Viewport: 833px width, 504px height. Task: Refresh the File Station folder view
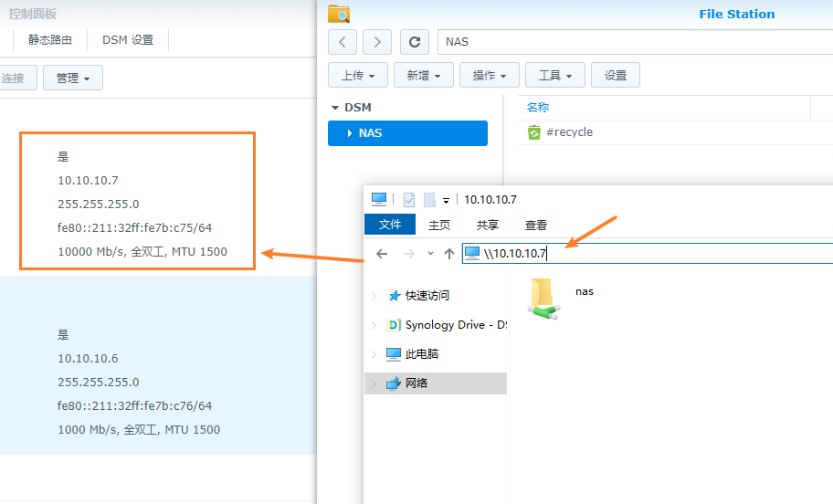415,42
